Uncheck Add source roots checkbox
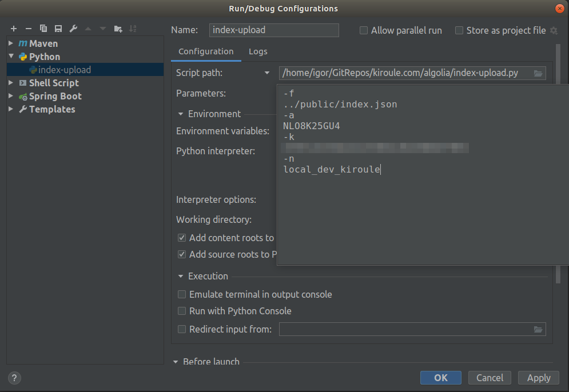Viewport: 569px width, 392px height. click(182, 254)
